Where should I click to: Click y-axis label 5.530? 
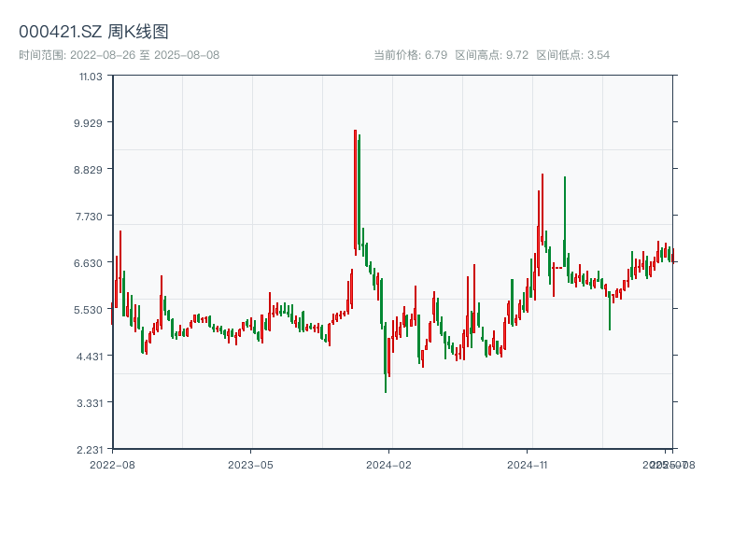pos(88,310)
